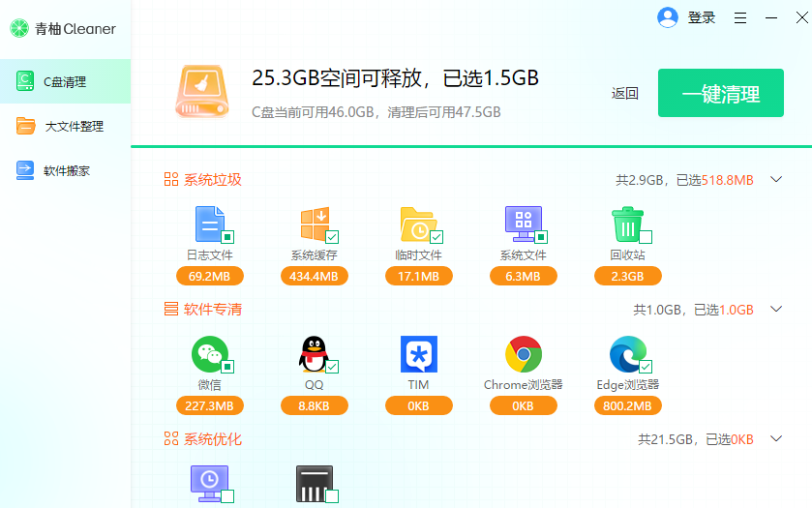Click 共2.9GB, 已选518.8MB summary text
The width and height of the screenshot is (812, 508).
(684, 180)
